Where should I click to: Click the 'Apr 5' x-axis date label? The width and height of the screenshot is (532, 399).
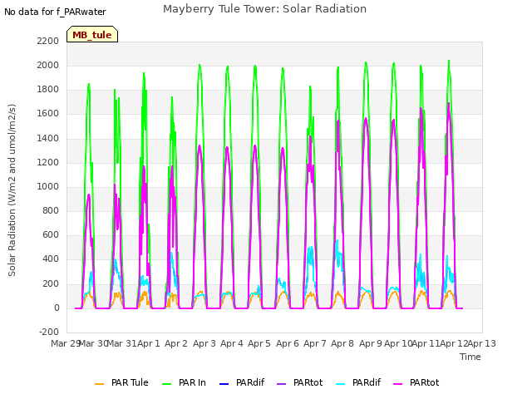click(x=259, y=343)
